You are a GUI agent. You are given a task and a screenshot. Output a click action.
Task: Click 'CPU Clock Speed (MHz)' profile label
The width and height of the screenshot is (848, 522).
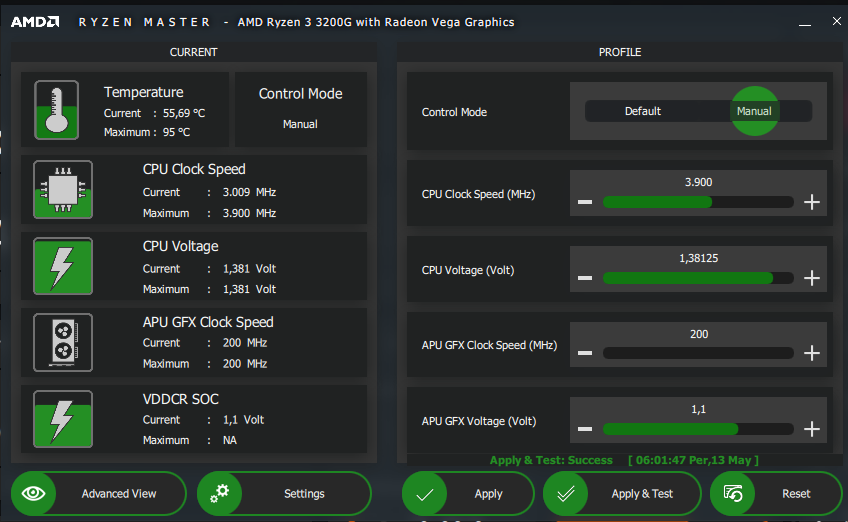(478, 194)
